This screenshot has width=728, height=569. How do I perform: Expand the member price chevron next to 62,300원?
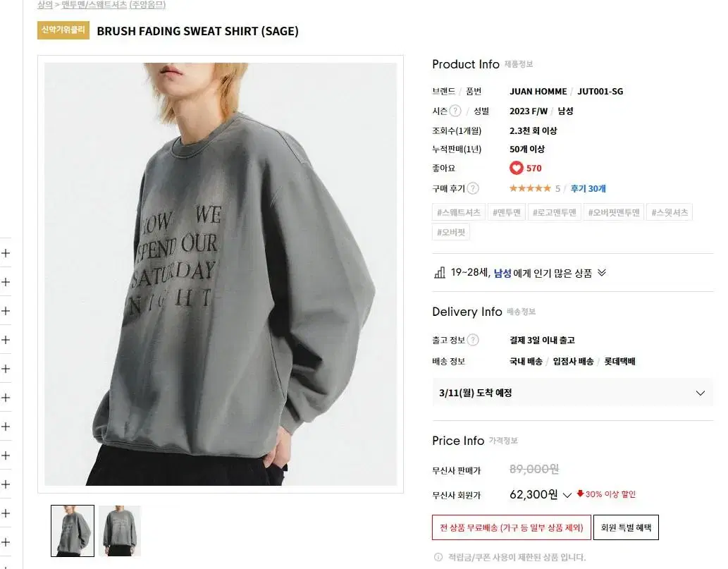[x=567, y=495]
